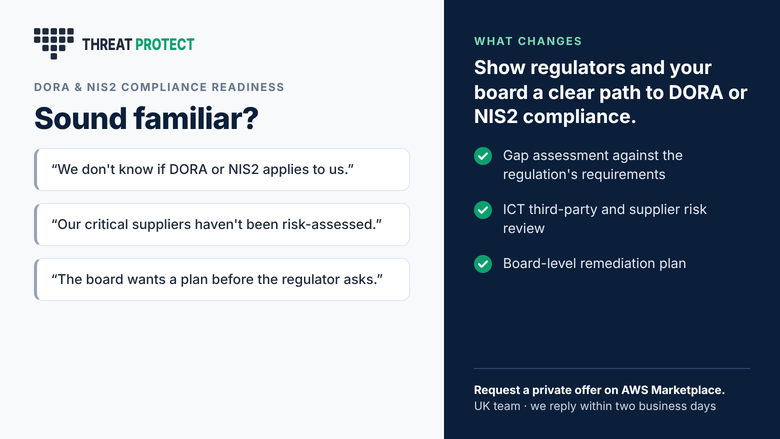Click the checkmark next to ICT third-party review

point(483,210)
